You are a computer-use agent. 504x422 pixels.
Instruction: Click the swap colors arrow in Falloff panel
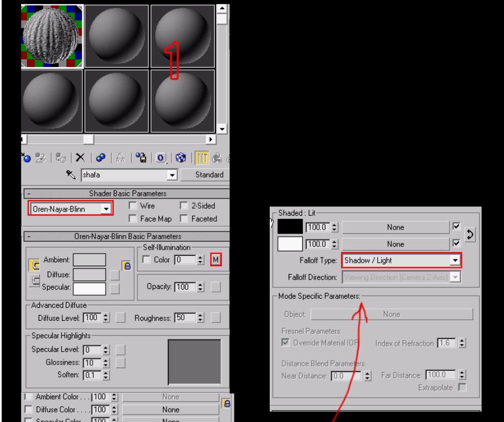470,234
